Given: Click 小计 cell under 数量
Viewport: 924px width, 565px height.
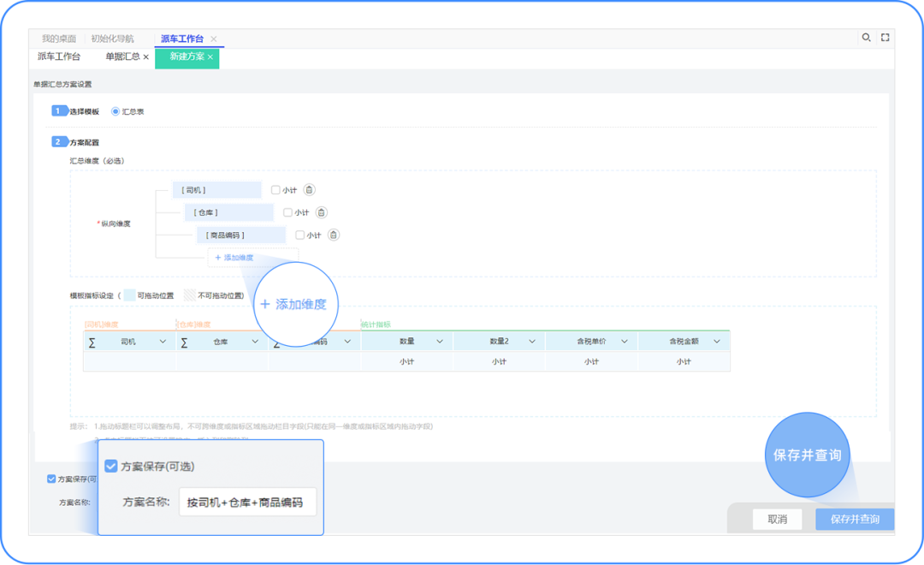Looking at the screenshot, I should (x=406, y=361).
